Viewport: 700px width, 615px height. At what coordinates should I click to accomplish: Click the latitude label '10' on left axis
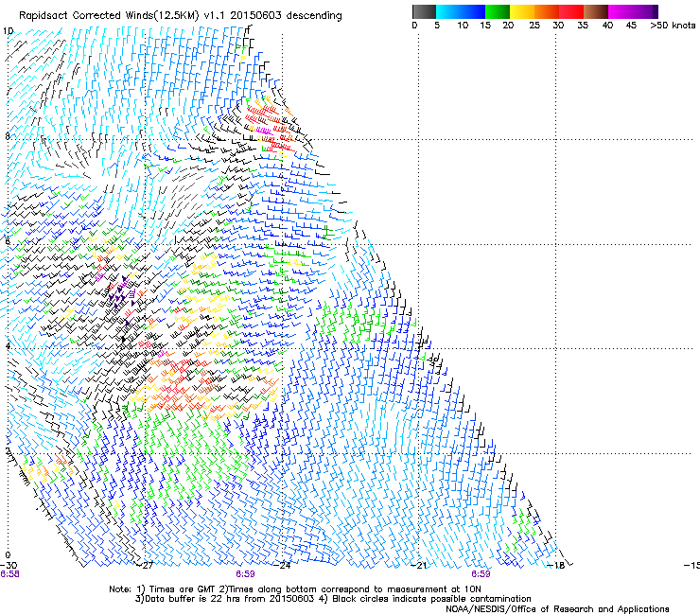tap(8, 30)
